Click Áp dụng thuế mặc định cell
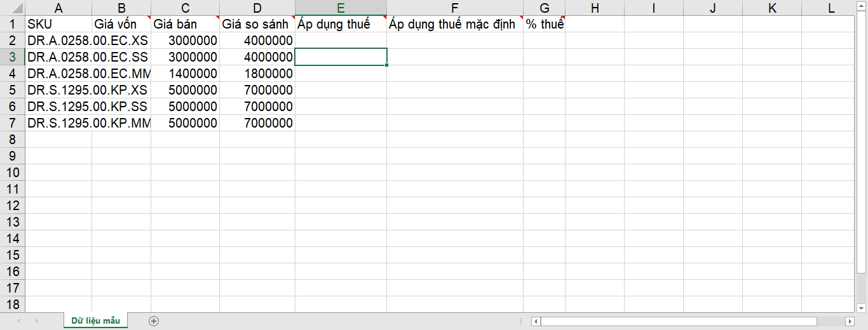Screen dimensions: 868x330 point(455,24)
